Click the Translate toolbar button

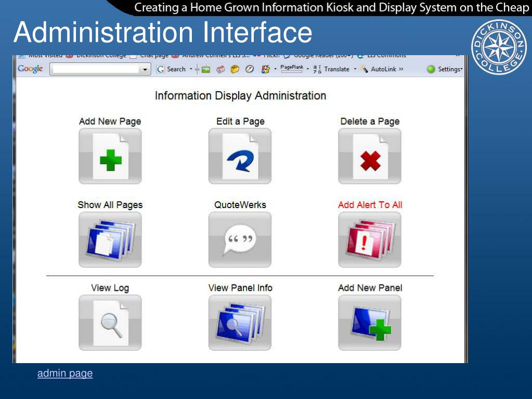click(331, 69)
